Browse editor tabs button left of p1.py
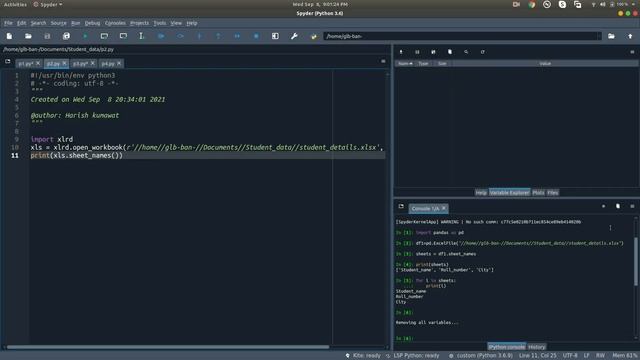 8,62
